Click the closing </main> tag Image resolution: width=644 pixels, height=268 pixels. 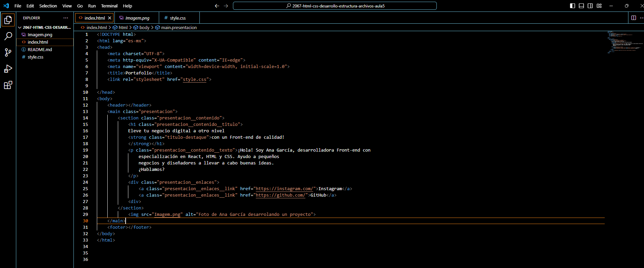tap(116, 221)
